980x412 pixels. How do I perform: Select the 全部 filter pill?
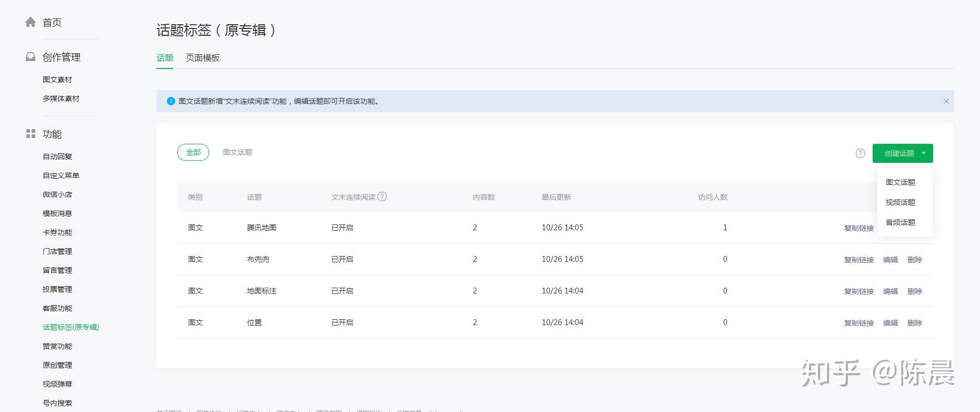click(193, 152)
